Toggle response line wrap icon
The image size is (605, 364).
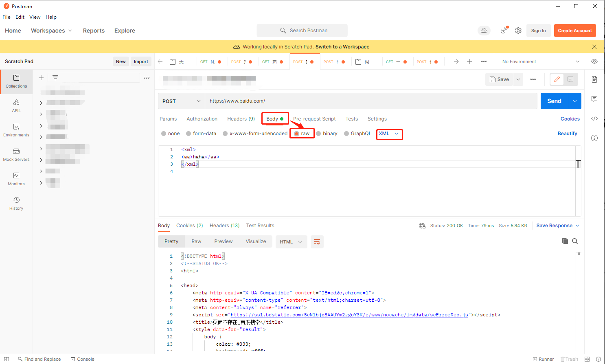click(x=317, y=242)
